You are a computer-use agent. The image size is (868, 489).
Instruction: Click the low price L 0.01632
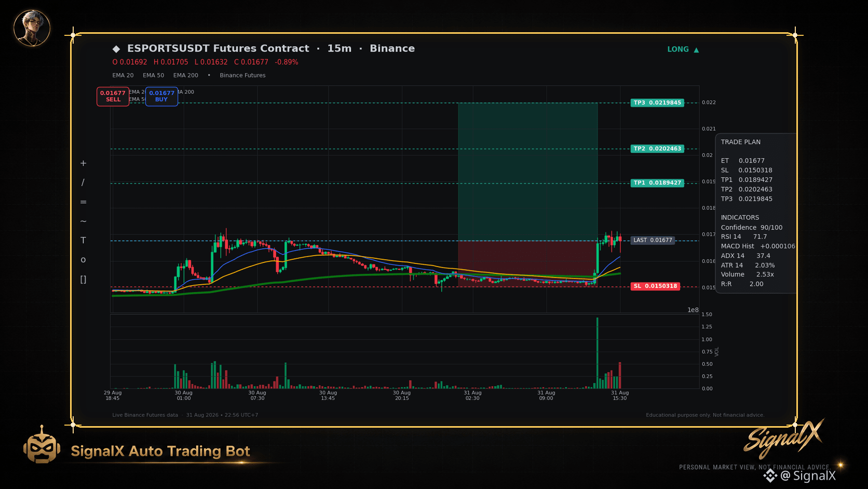click(211, 62)
